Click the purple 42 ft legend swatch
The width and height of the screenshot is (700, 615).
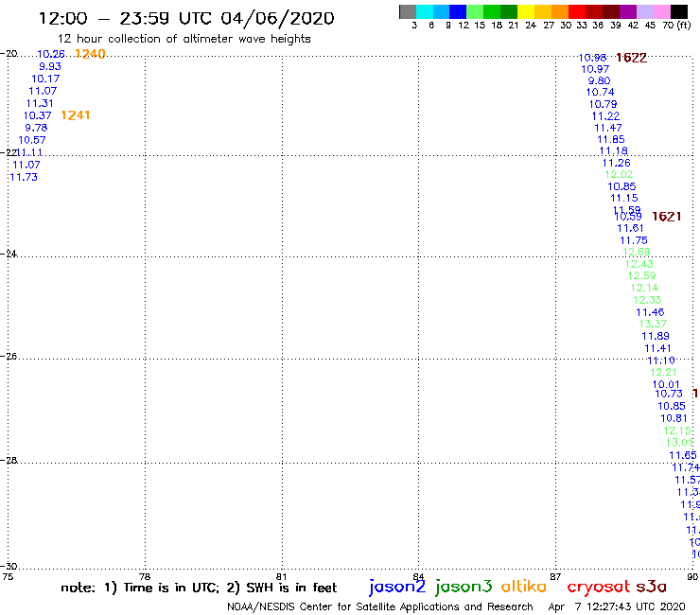(628, 11)
